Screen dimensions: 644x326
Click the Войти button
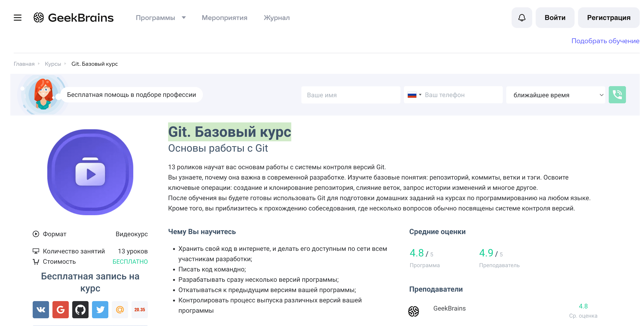tap(555, 18)
